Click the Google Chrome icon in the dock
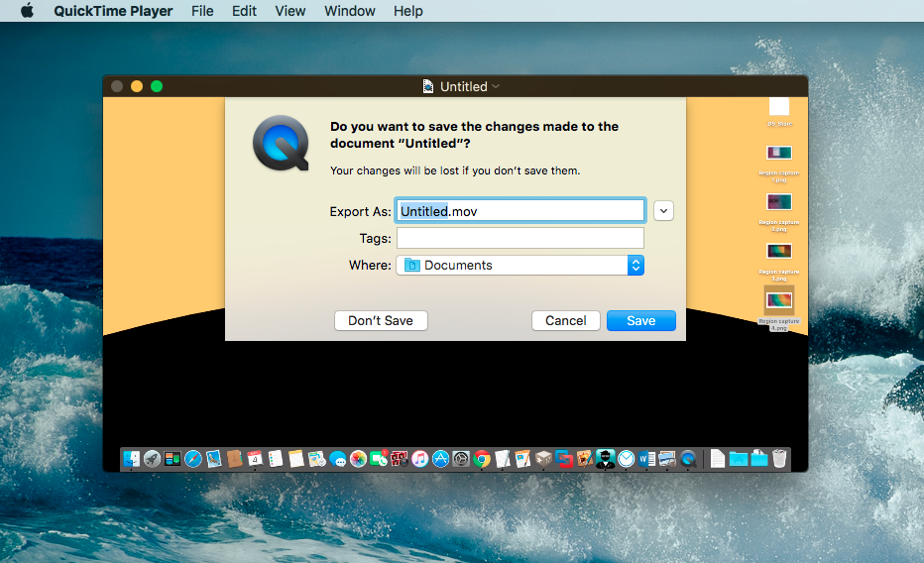Screen dimensions: 924x563 (x=482, y=459)
